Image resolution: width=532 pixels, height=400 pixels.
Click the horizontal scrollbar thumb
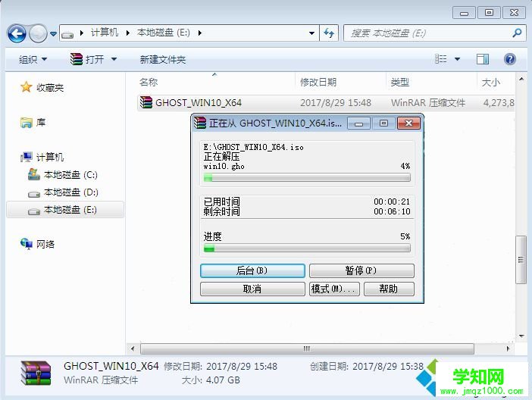307,348
